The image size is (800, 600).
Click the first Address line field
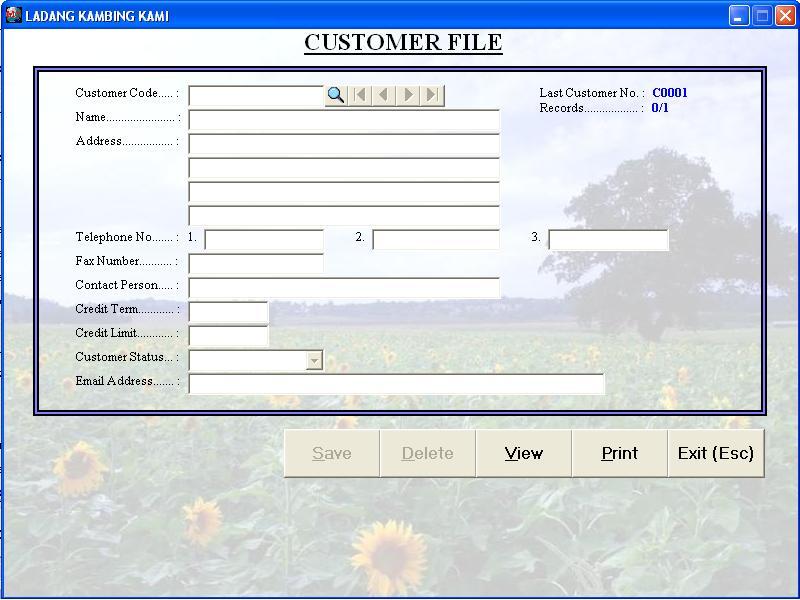344,144
